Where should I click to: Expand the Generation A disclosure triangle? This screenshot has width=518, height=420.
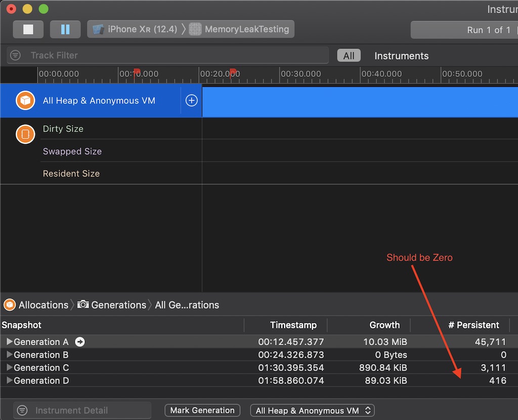[9, 342]
